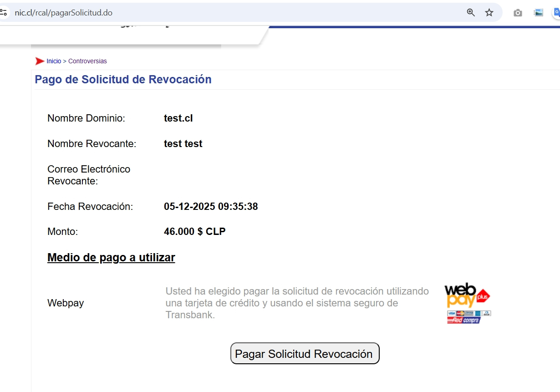Open the Google Translate extension icon
Image resolution: width=560 pixels, height=392 pixels.
[x=557, y=13]
